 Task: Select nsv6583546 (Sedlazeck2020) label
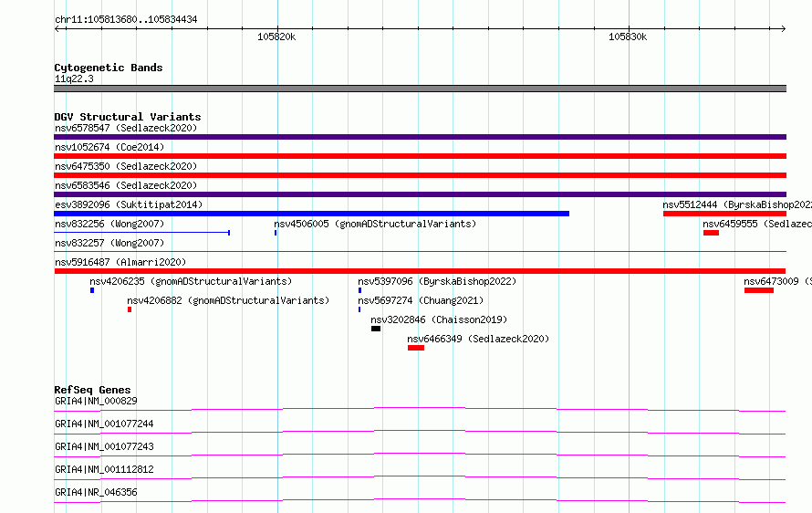pos(126,185)
